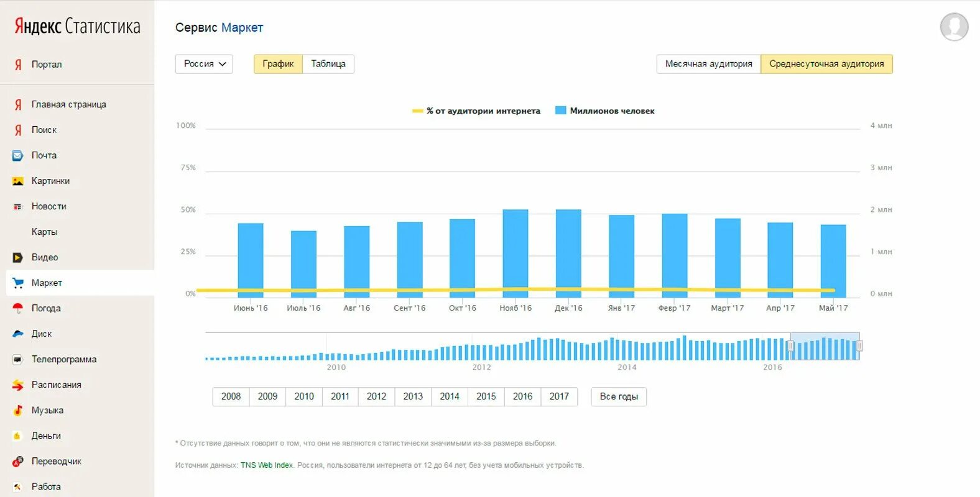Viewport: 980px width, 497px height.
Task: Switch to График view
Action: 278,64
